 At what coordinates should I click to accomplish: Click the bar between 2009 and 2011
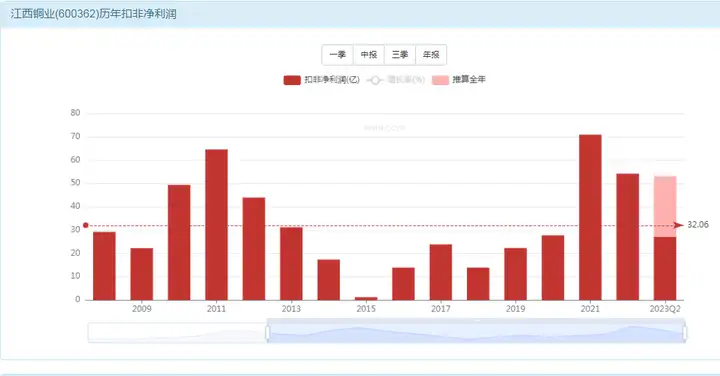(x=179, y=242)
